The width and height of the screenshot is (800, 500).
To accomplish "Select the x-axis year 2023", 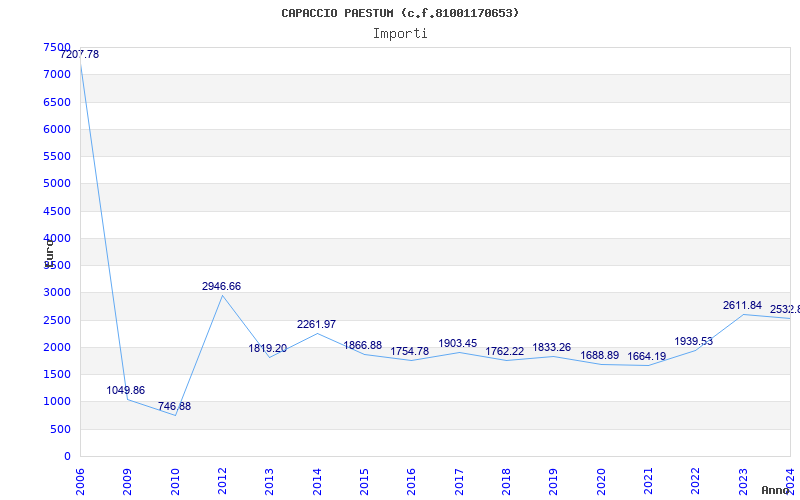I will 743,482.
